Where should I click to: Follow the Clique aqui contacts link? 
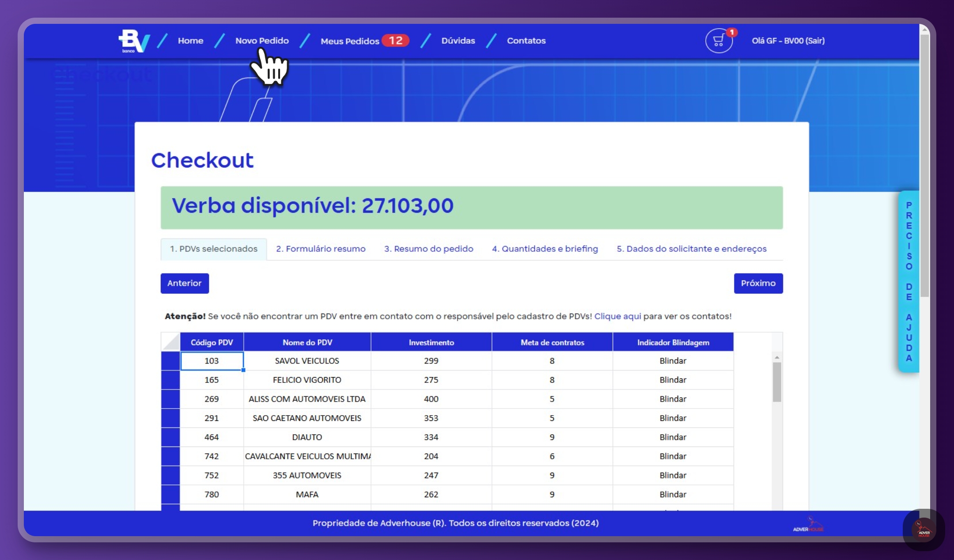point(617,316)
